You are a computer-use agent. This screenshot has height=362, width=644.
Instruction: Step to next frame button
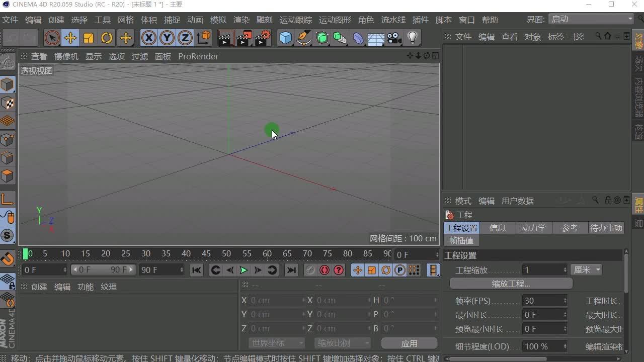tap(258, 270)
